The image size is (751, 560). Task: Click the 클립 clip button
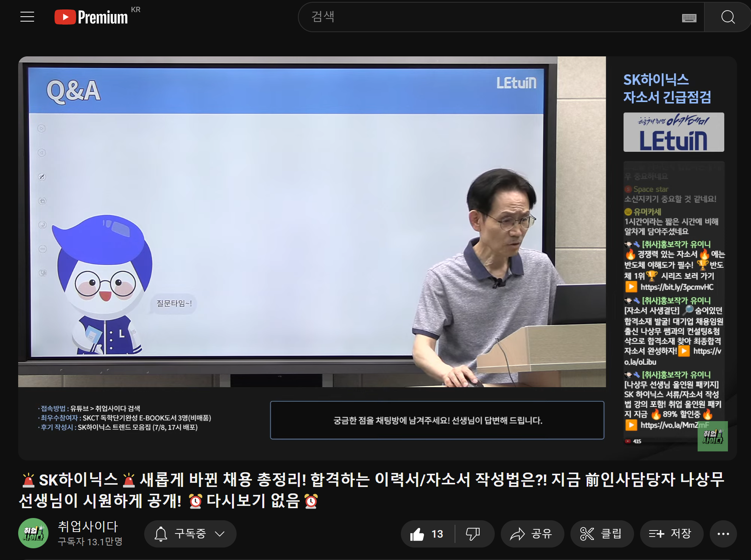pyautogui.click(x=602, y=534)
